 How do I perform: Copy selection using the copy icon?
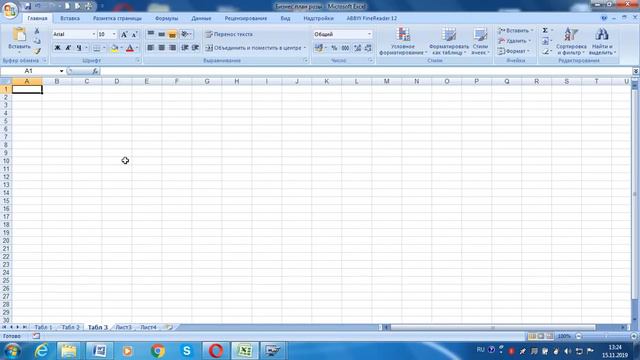coord(37,41)
